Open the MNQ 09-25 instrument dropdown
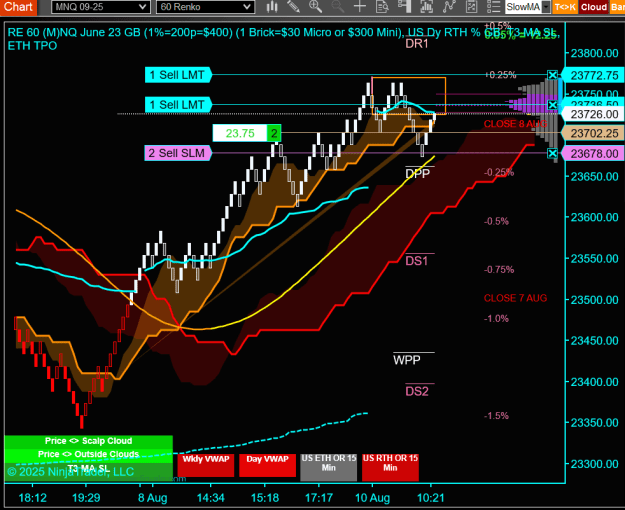The width and height of the screenshot is (625, 510). [x=100, y=7]
